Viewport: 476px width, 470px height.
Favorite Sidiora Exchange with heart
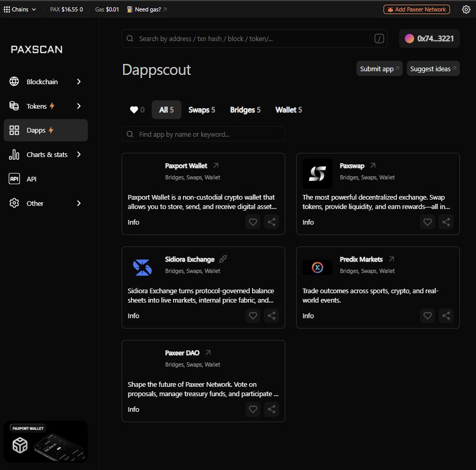coord(253,316)
